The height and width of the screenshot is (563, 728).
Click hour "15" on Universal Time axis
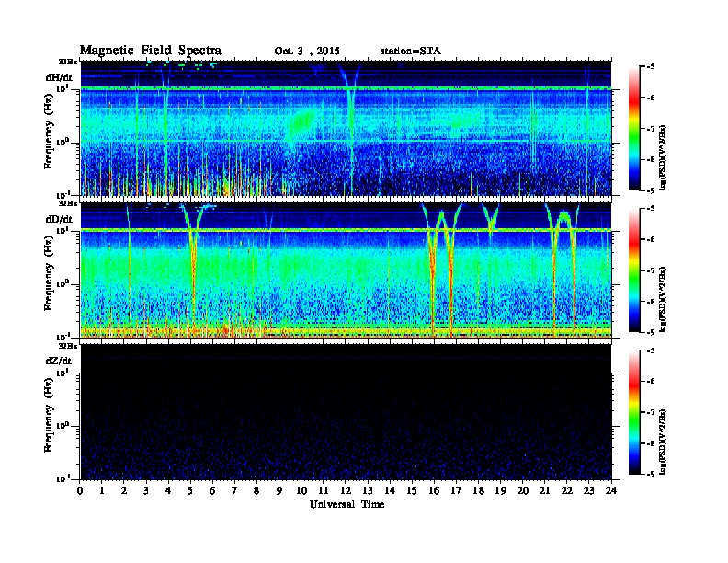click(x=412, y=491)
